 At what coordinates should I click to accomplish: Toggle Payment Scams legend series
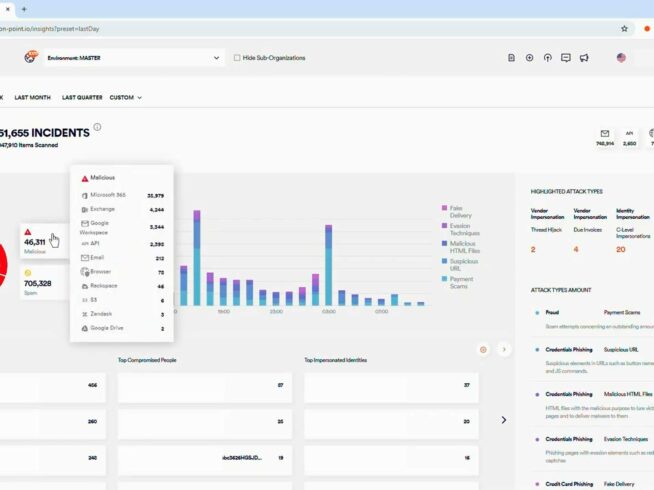[458, 282]
